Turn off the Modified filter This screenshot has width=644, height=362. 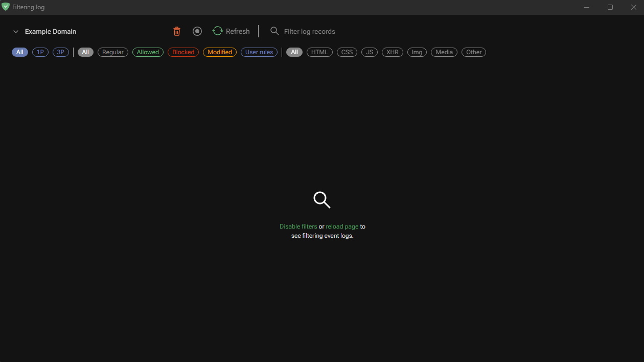click(219, 52)
